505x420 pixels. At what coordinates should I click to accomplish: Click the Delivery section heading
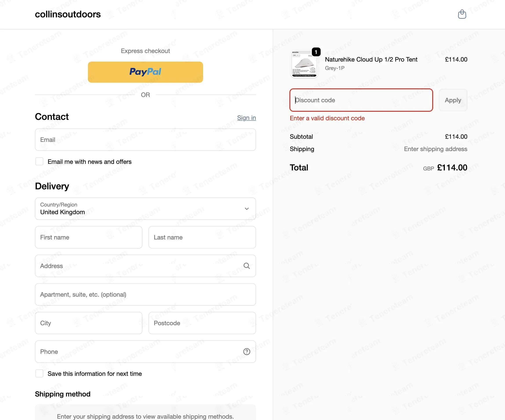point(52,186)
